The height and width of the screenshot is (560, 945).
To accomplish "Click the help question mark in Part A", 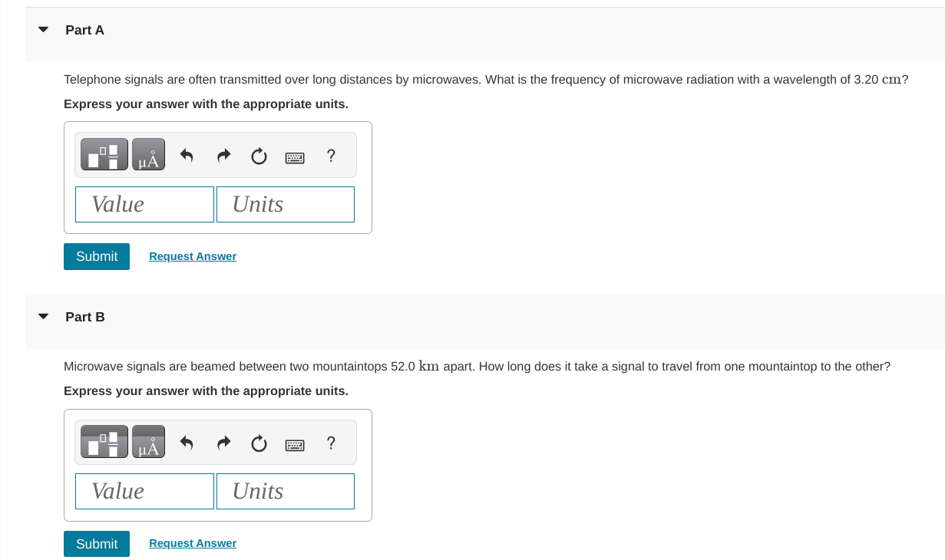I will (331, 155).
